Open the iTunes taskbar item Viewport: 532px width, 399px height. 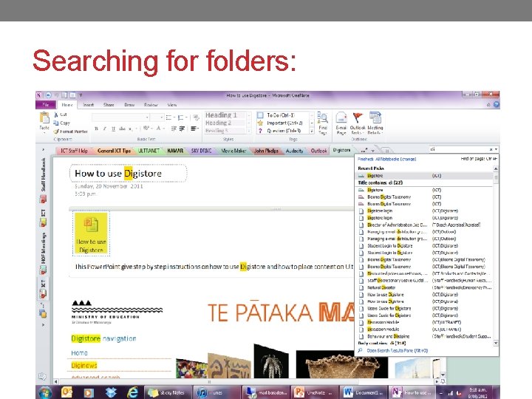click(216, 392)
